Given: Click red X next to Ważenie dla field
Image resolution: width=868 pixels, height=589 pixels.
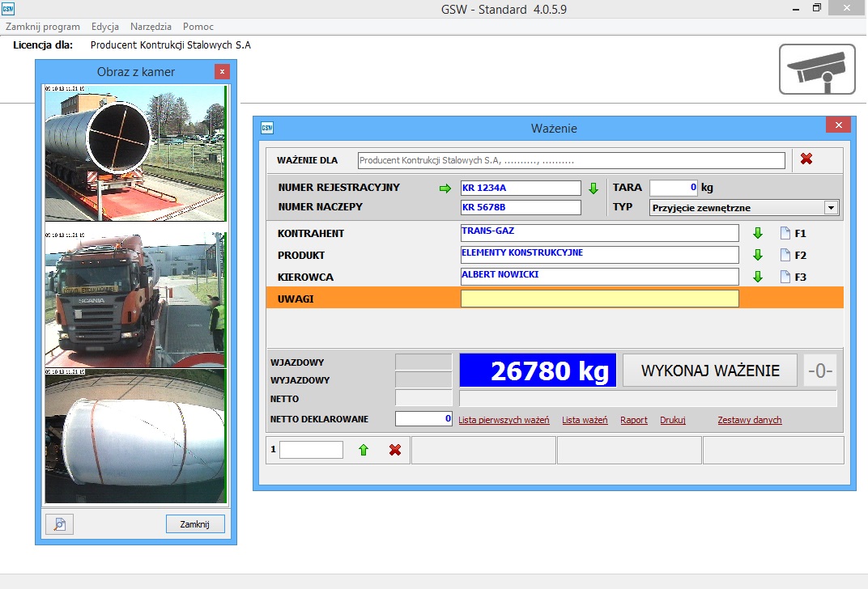Looking at the screenshot, I should coord(806,159).
